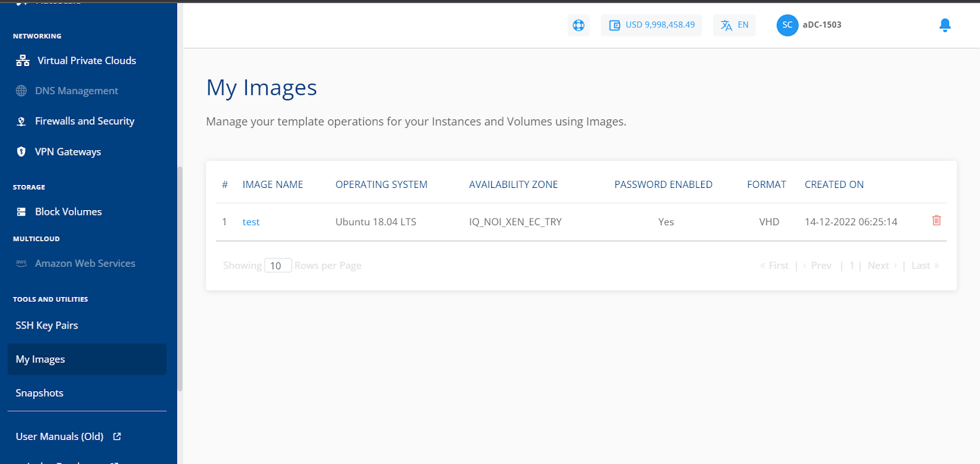The image size is (980, 464).
Task: Click the AVAILABILITY ZONE column header
Action: tap(513, 185)
